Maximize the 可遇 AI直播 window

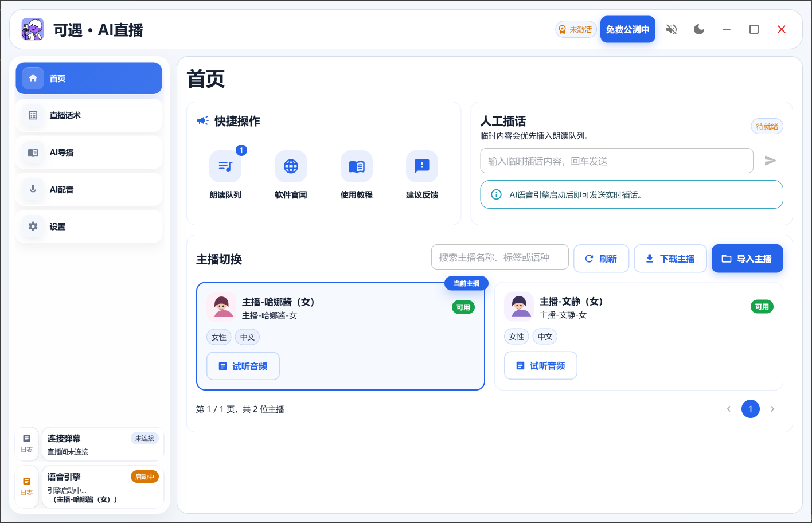tap(754, 29)
